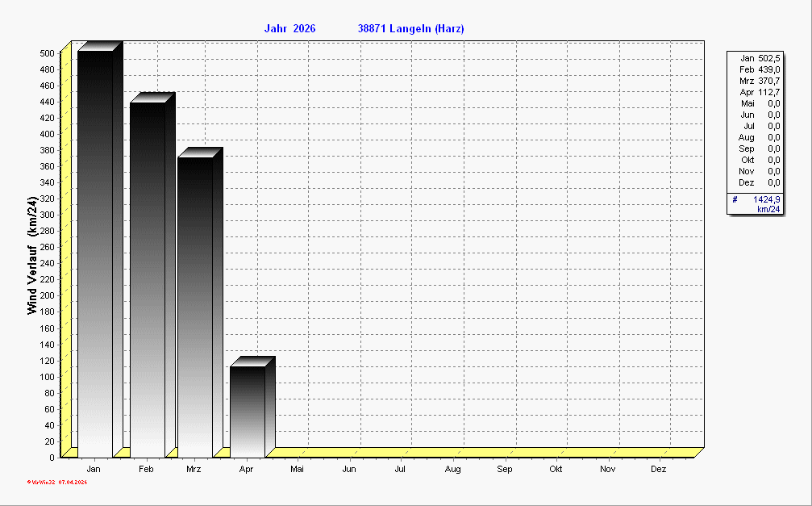Click the 'Jahr 2026' title text
This screenshot has height=506, width=812.
289,29
